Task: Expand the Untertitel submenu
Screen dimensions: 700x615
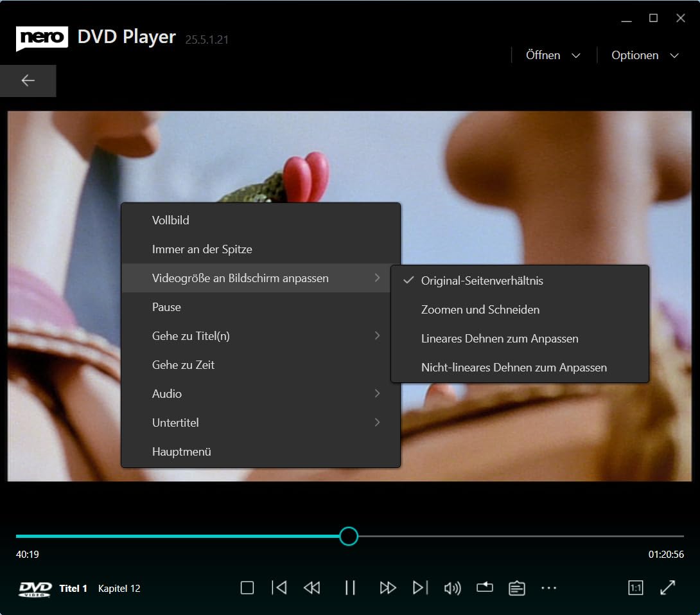Action: click(x=261, y=422)
